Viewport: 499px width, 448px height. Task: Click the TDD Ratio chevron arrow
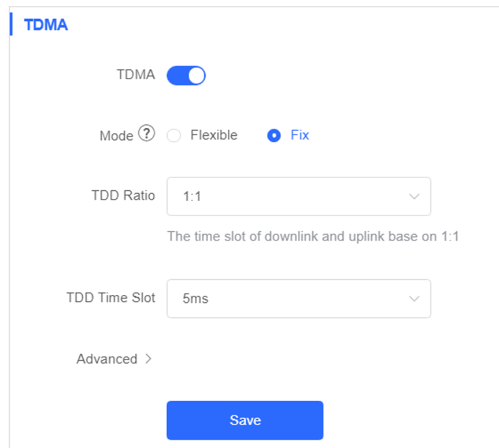[x=414, y=197]
